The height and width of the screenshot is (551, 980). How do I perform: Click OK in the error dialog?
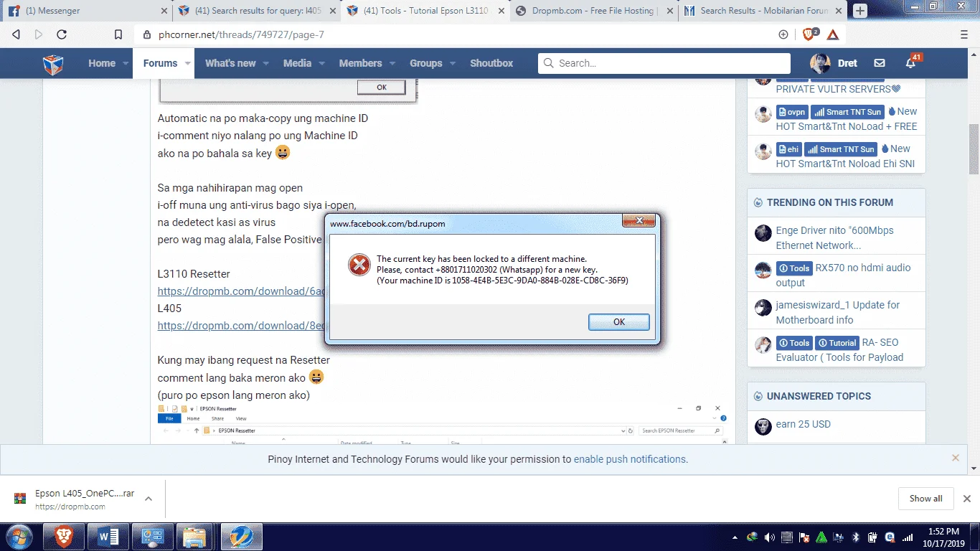(618, 322)
